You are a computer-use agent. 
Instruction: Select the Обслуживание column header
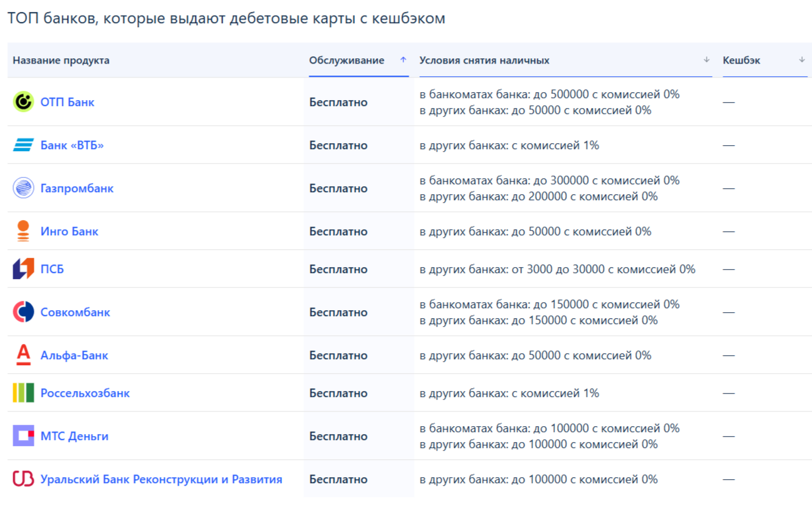[x=346, y=60]
